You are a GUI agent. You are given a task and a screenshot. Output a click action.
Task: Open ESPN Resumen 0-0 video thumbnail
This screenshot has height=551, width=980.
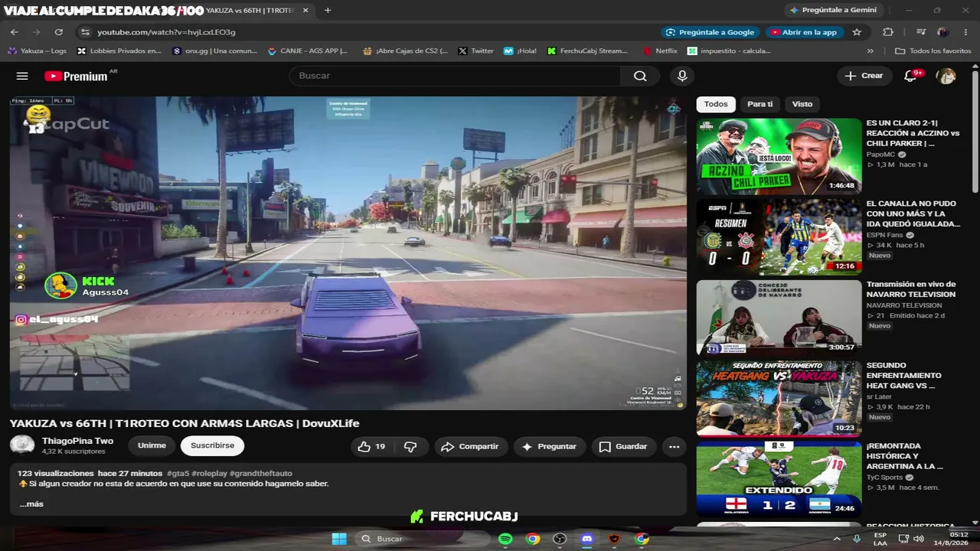pyautogui.click(x=779, y=237)
